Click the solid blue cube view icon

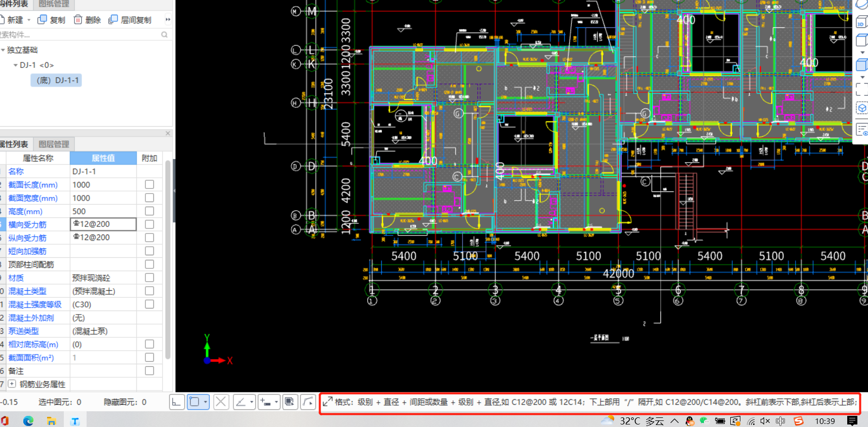pos(861,64)
